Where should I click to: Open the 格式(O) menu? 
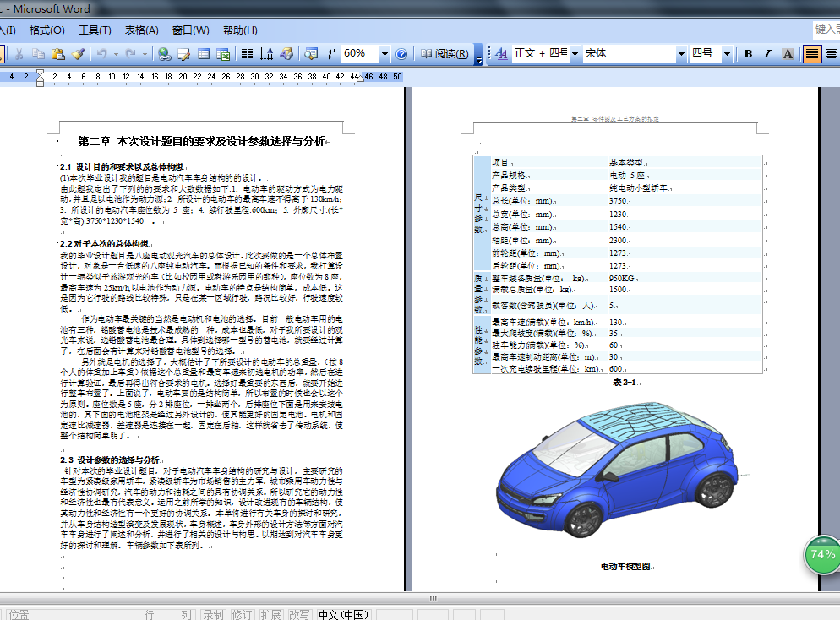(46, 30)
